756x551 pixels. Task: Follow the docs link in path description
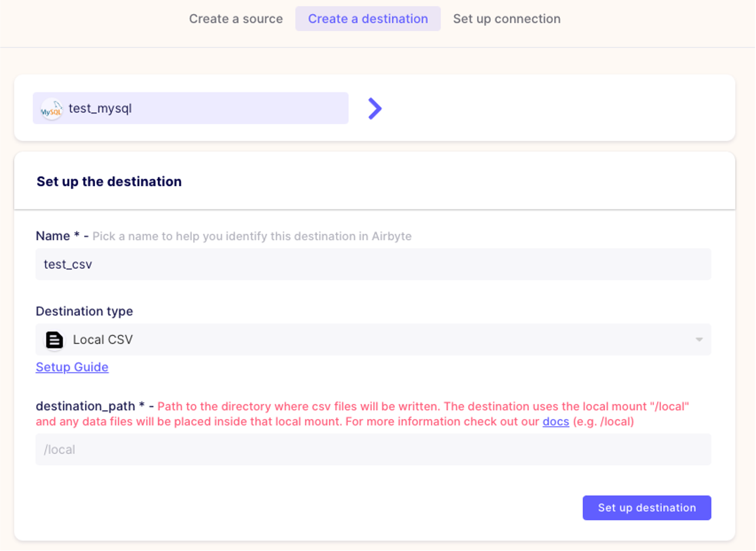pyautogui.click(x=555, y=422)
